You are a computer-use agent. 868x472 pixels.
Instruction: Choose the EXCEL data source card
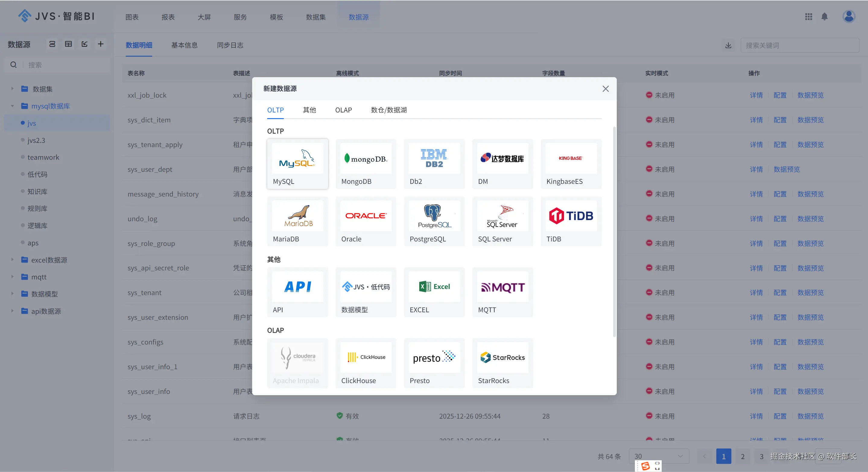pyautogui.click(x=434, y=292)
